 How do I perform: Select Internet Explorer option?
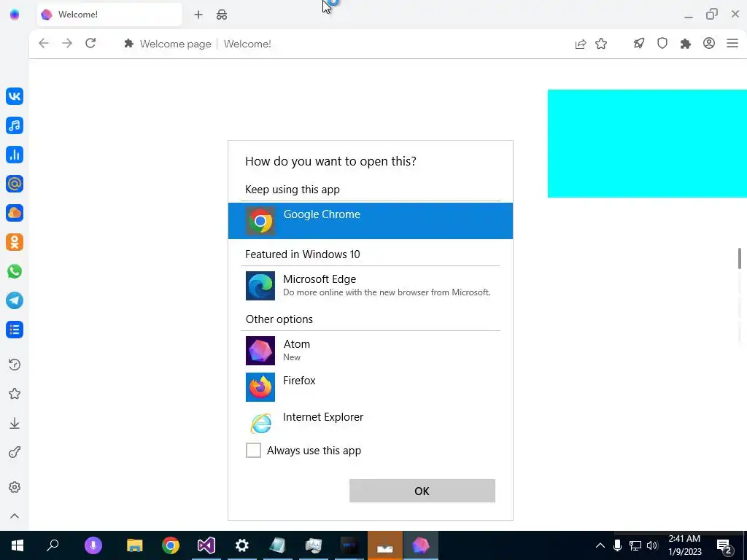[371, 423]
